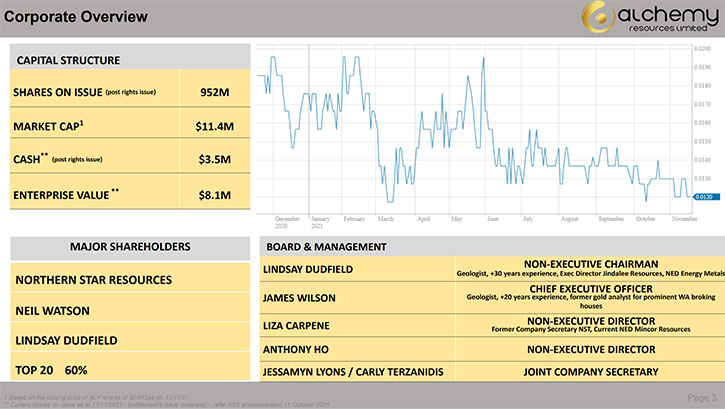Select the ENTERPRISE VALUE label

(x=66, y=195)
